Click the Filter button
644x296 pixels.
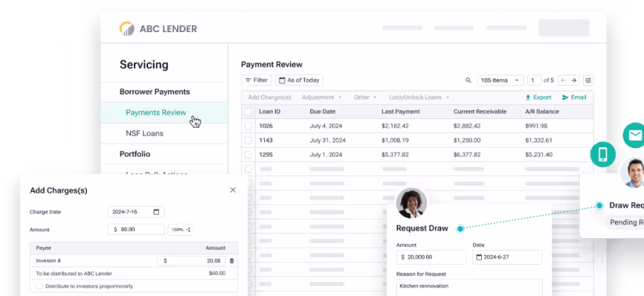[256, 81]
